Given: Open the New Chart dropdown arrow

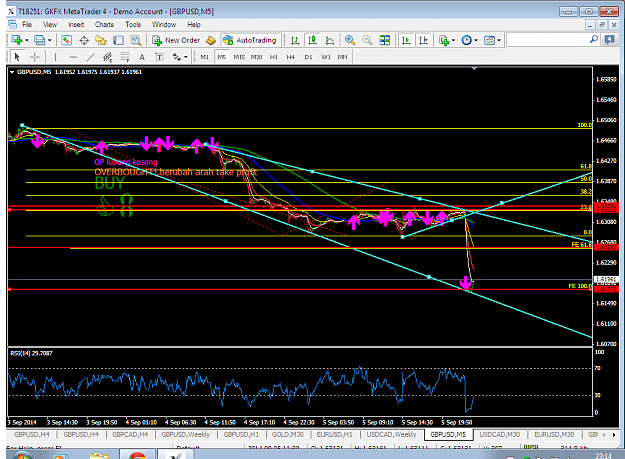Looking at the screenshot, I should (x=27, y=40).
